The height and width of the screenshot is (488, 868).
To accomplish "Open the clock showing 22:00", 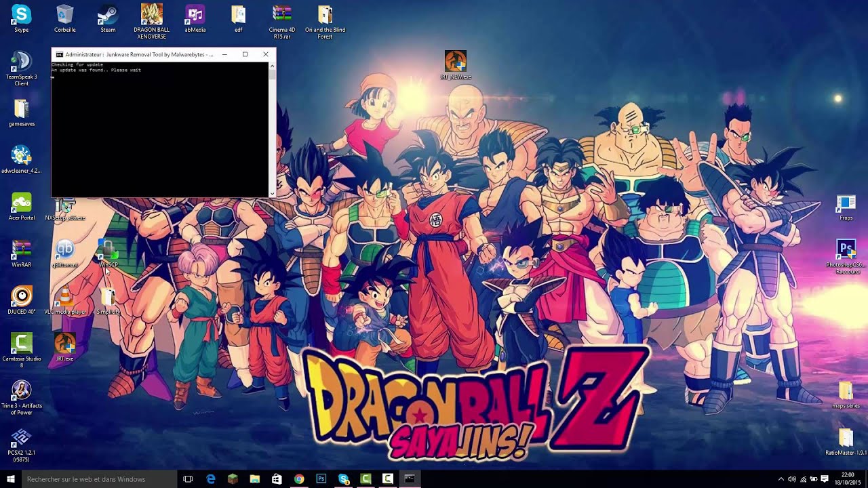I will click(848, 479).
